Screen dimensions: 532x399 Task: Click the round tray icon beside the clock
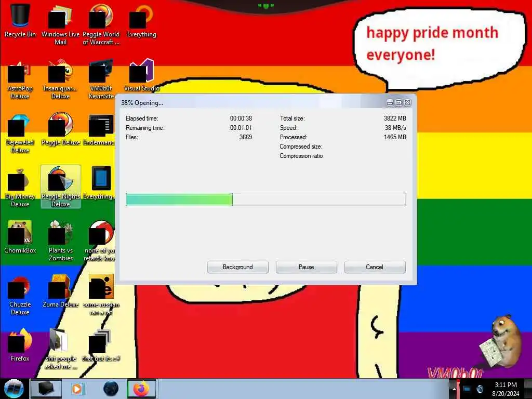click(x=480, y=389)
